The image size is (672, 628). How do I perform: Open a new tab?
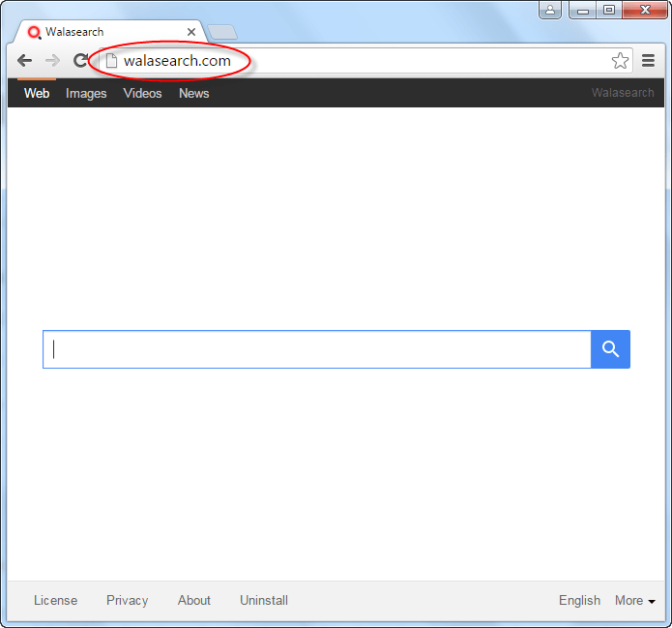point(222,32)
